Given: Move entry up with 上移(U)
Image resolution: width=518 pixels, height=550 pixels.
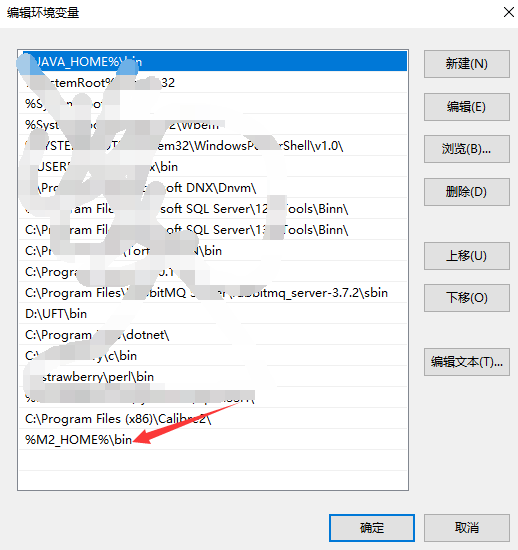Looking at the screenshot, I should pos(466,256).
